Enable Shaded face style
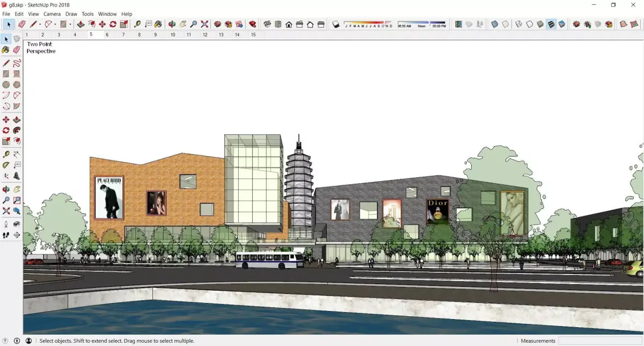Image resolution: width=644 pixels, height=346 pixels. (x=540, y=24)
